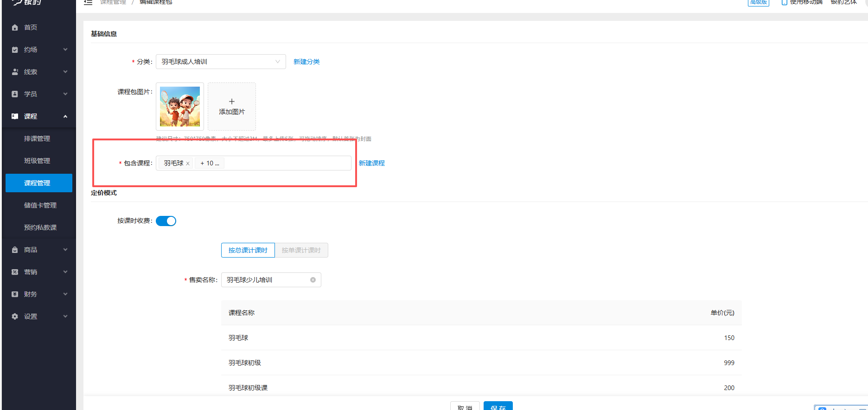The width and height of the screenshot is (868, 410).
Task: Select 按总课计课时 pricing option
Action: click(x=248, y=250)
